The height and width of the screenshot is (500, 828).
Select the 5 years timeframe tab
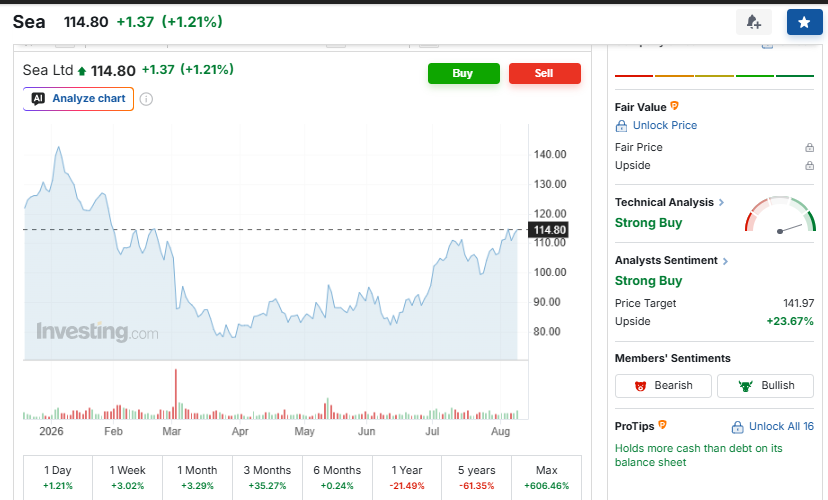coord(477,477)
